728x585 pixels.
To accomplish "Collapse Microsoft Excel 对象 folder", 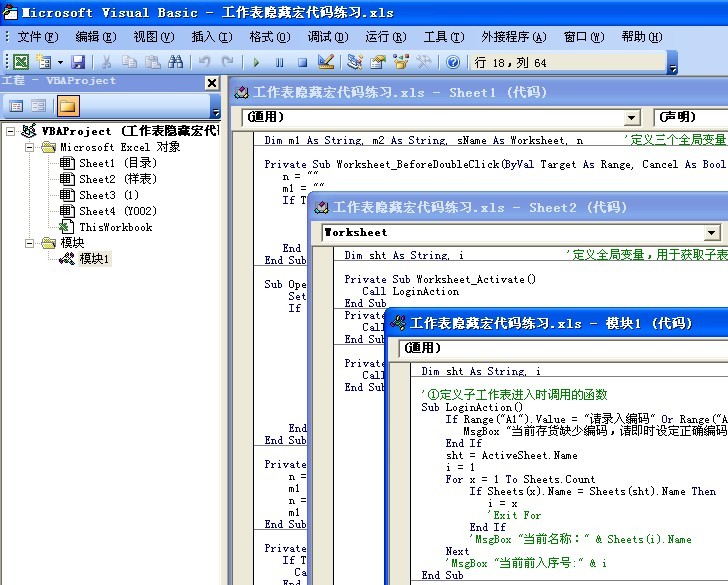I will coord(29,148).
